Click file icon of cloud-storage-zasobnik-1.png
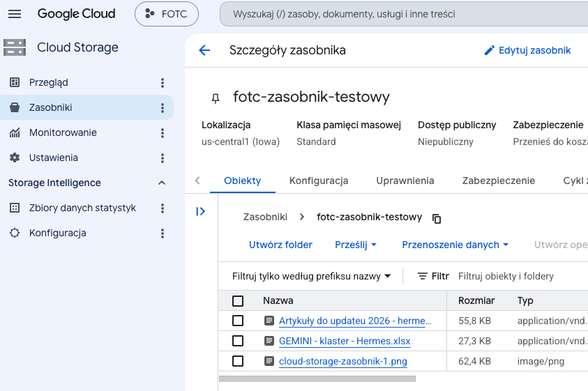Screen dimensions: 588x391 269,361
